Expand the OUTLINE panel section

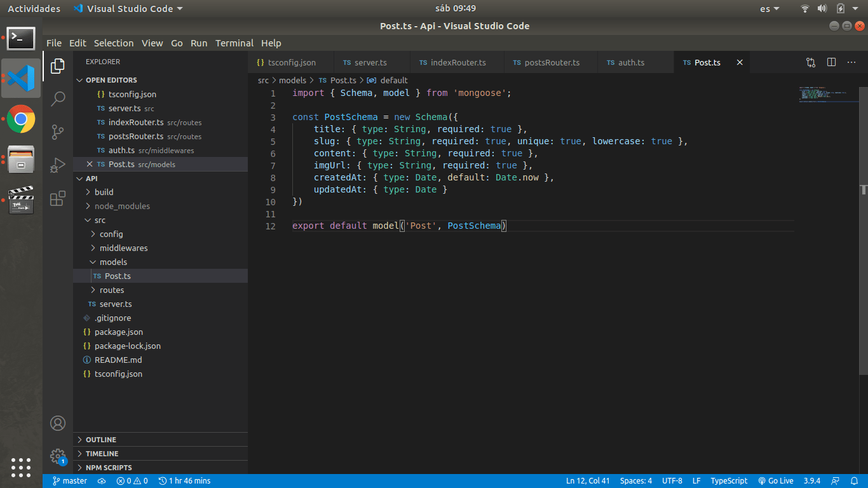tap(101, 440)
